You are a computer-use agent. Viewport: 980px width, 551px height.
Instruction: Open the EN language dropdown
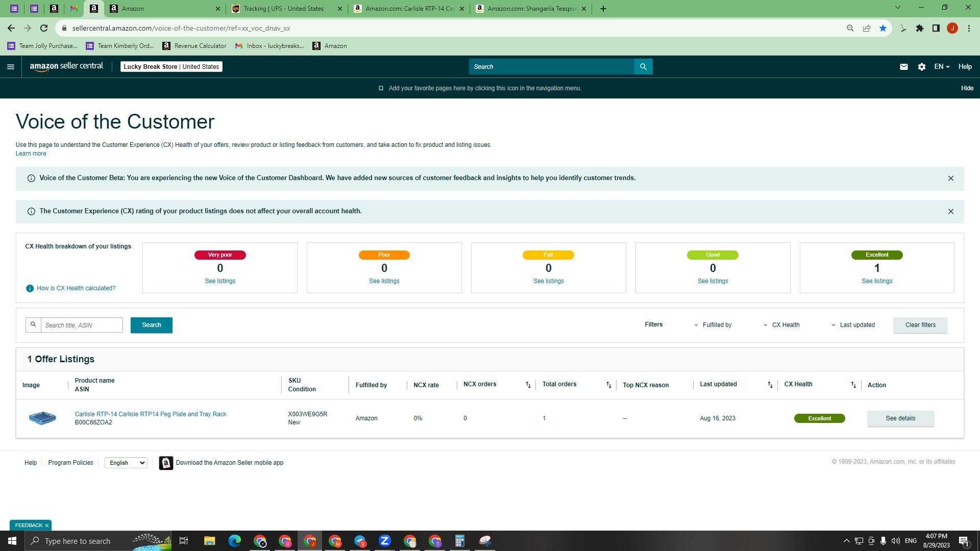pos(942,67)
